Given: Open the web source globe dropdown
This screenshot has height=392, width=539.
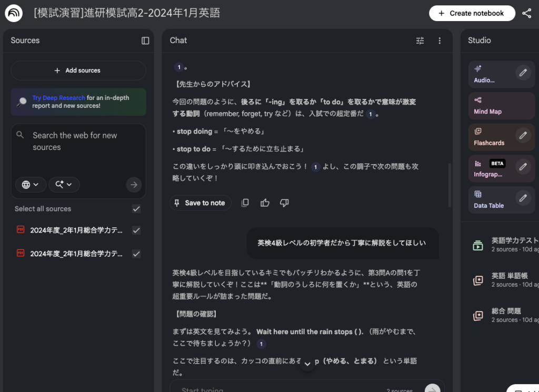Looking at the screenshot, I should point(31,185).
